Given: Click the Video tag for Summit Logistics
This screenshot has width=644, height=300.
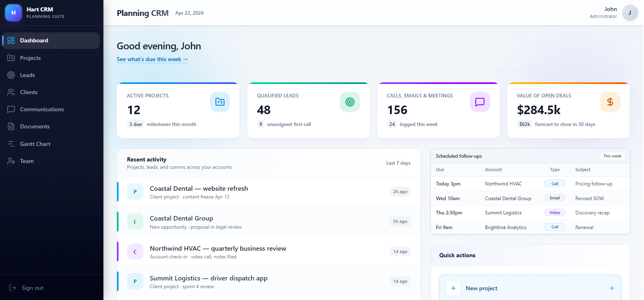Looking at the screenshot, I should 555,213.
